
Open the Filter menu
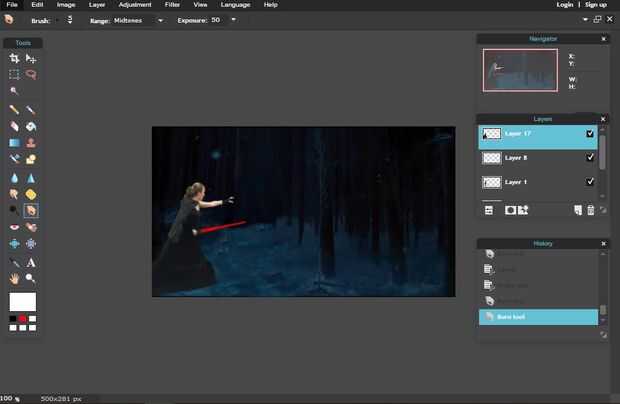pos(172,5)
